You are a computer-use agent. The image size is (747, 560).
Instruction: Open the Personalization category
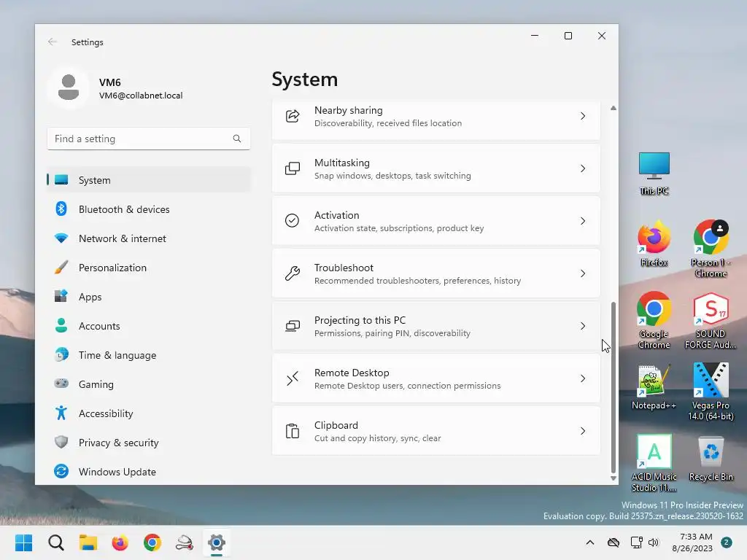click(x=149, y=267)
